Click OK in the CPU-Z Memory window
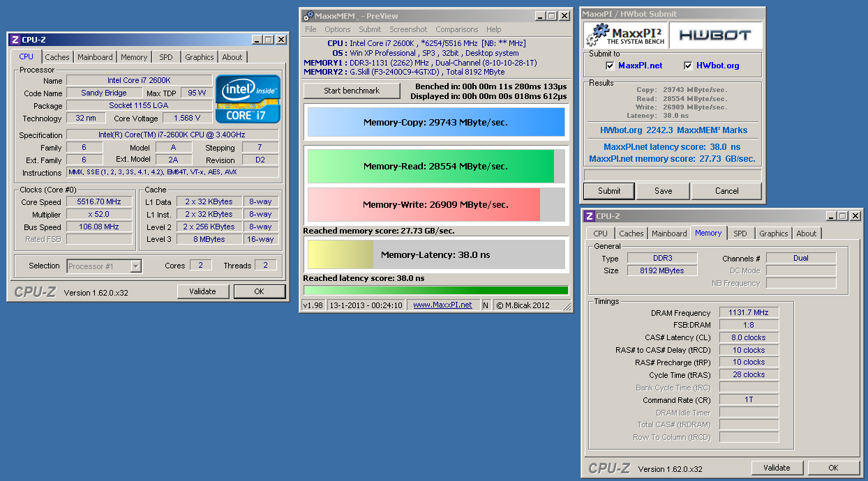Screen dimensions: 868x481 click(833, 468)
